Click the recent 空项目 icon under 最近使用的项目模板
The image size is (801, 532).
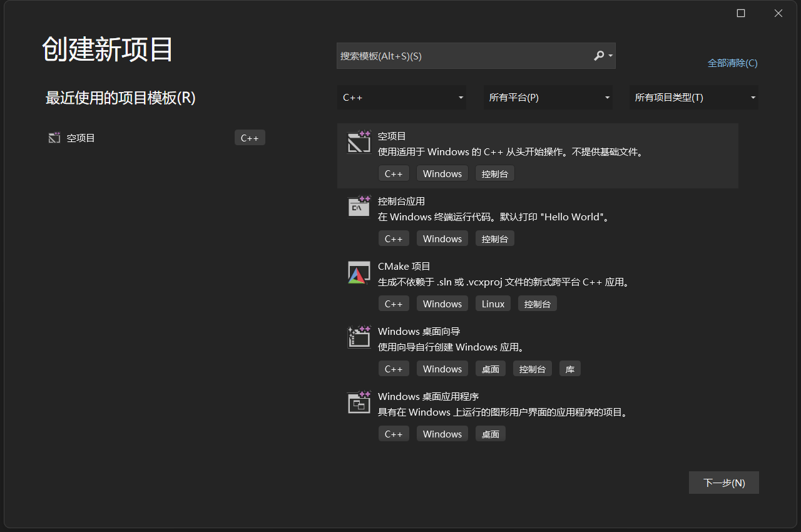(54, 138)
